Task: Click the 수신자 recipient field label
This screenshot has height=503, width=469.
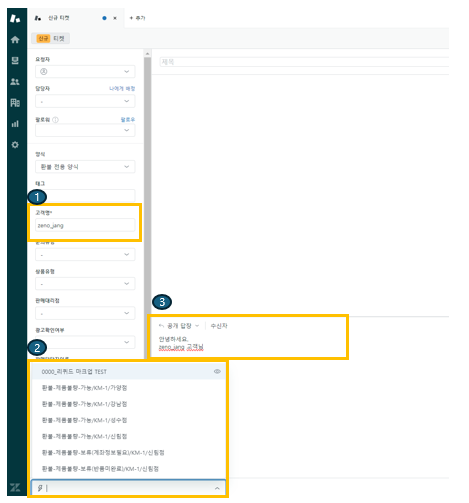Action: point(219,326)
